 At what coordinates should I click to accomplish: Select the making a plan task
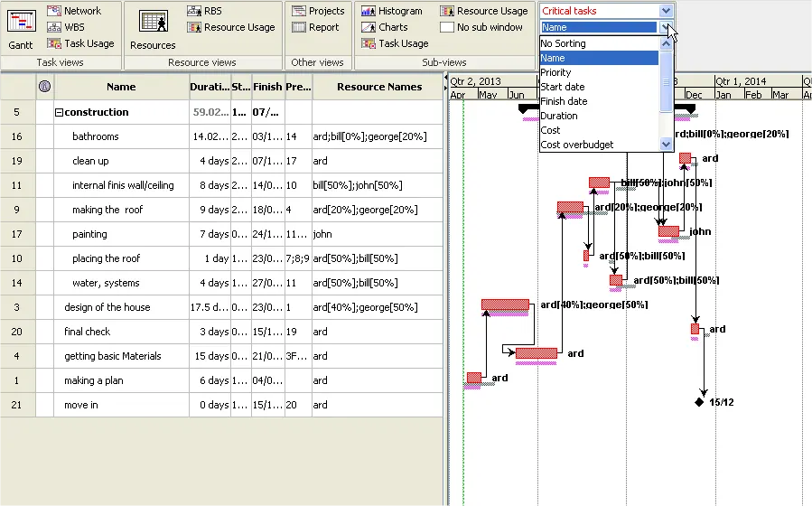tap(94, 380)
